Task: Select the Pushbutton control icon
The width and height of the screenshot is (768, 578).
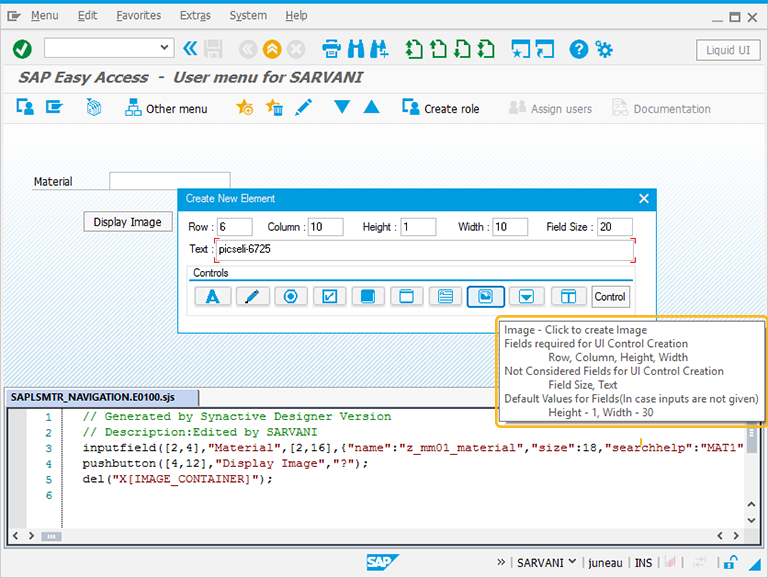Action: click(368, 296)
